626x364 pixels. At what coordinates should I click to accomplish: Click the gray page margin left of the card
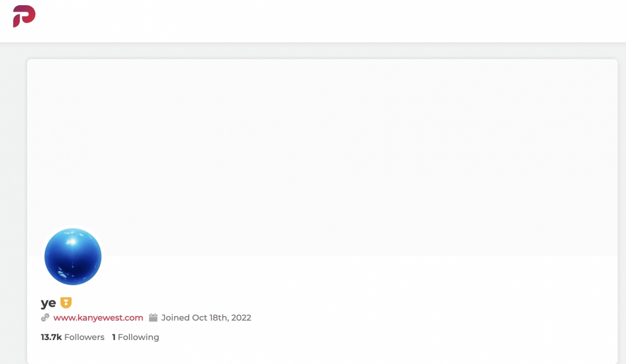click(13, 209)
